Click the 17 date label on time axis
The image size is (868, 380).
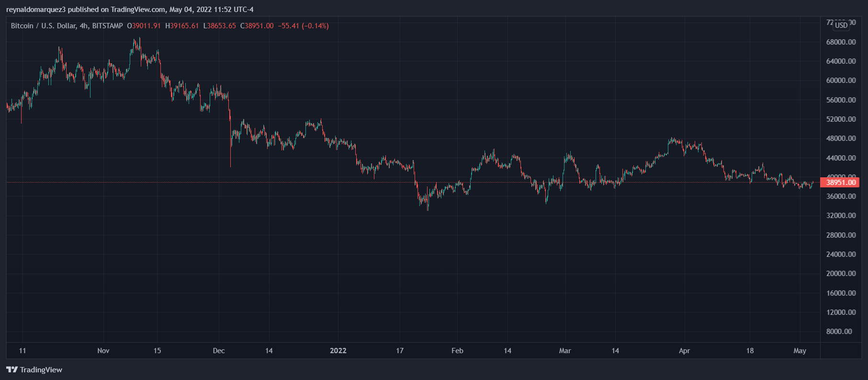pyautogui.click(x=400, y=351)
